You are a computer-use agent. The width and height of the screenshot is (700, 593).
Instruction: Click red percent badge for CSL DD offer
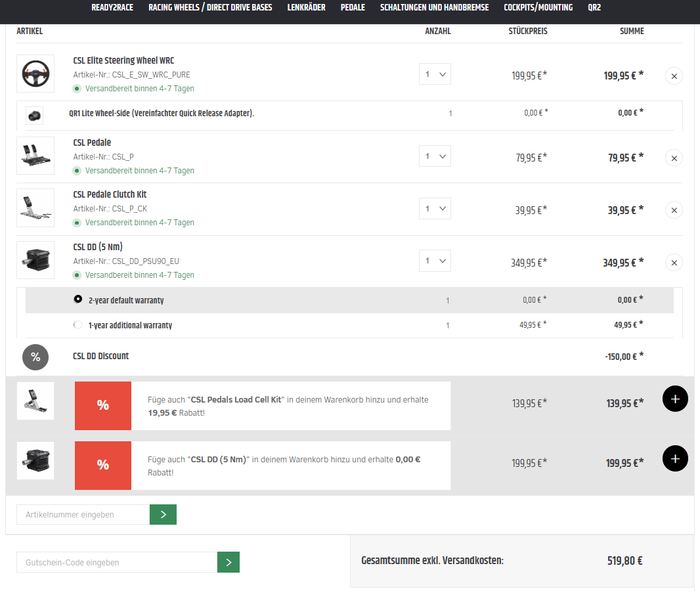pos(103,466)
